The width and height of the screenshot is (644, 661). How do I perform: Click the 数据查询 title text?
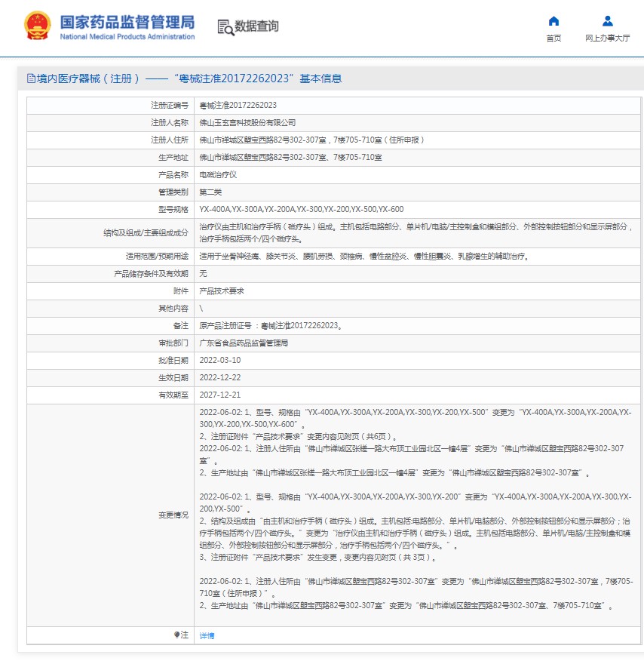click(x=256, y=26)
